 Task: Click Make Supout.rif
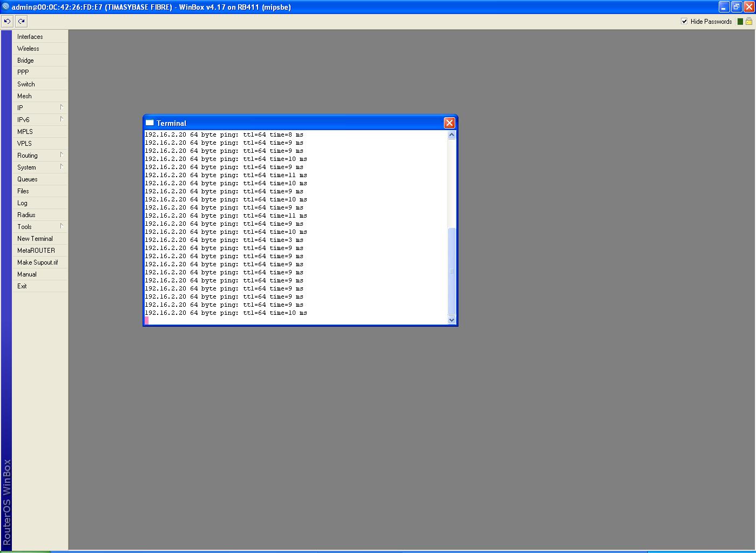(x=38, y=262)
